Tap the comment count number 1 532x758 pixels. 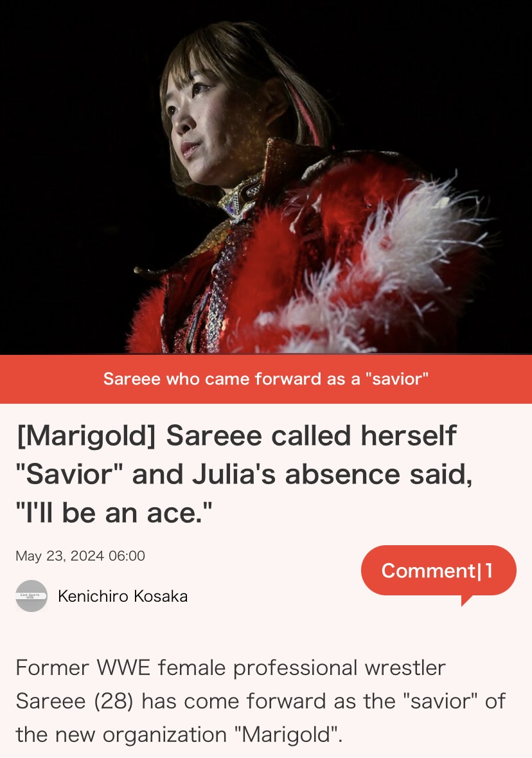tap(489, 571)
